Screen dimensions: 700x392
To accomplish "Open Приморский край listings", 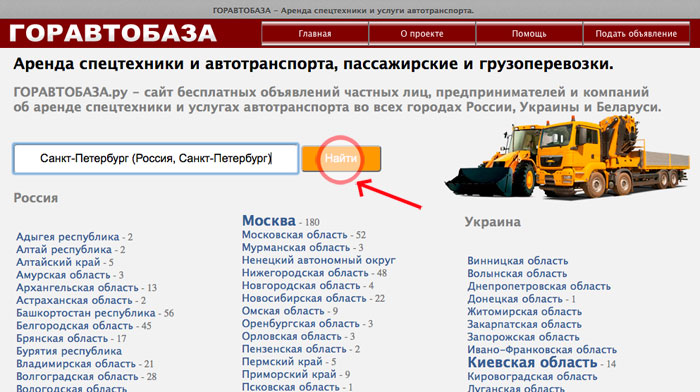I will click(x=289, y=374).
